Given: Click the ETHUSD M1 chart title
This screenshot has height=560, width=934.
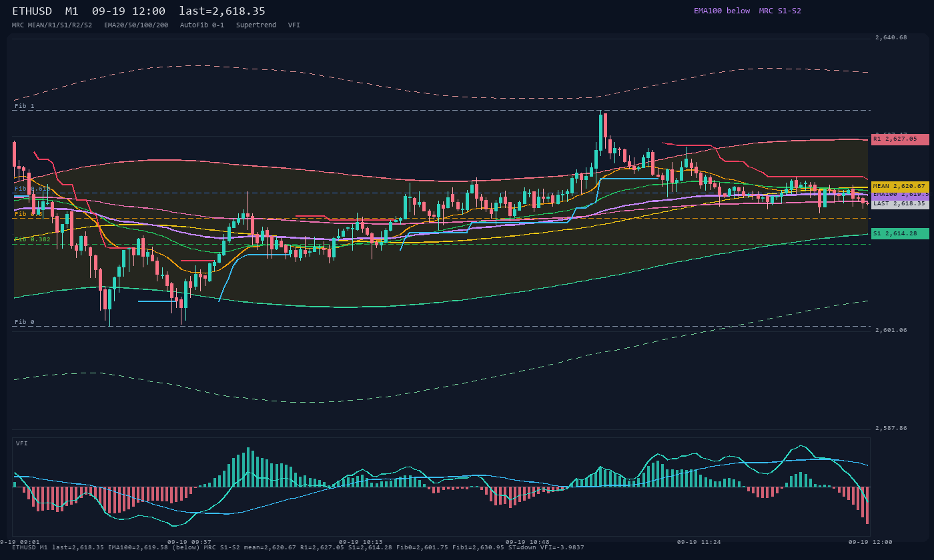Looking at the screenshot, I should pyautogui.click(x=139, y=11).
